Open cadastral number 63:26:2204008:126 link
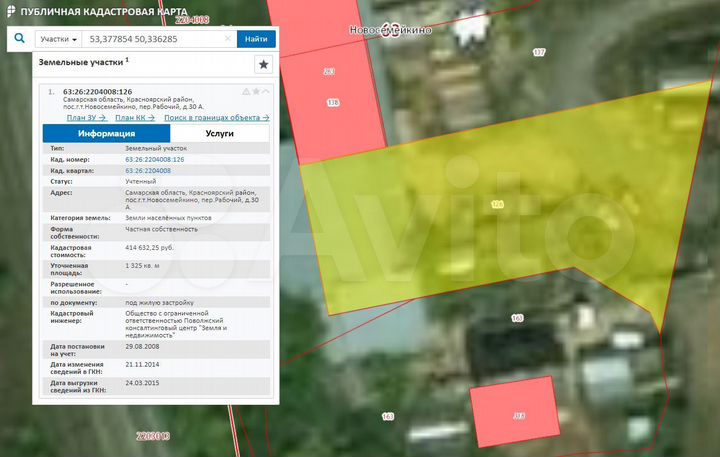 point(154,159)
